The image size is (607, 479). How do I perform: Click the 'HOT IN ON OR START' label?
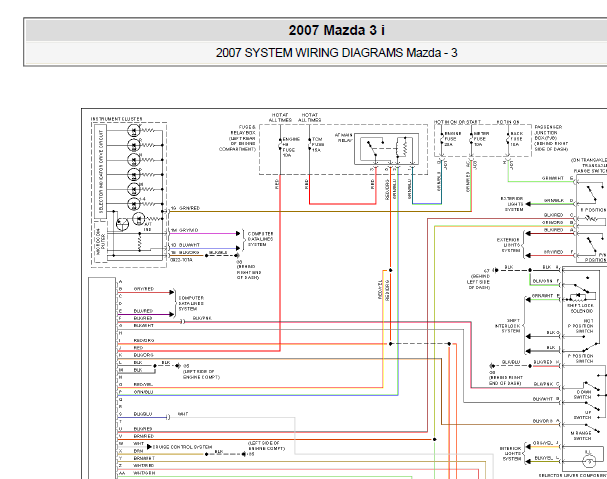point(457,122)
